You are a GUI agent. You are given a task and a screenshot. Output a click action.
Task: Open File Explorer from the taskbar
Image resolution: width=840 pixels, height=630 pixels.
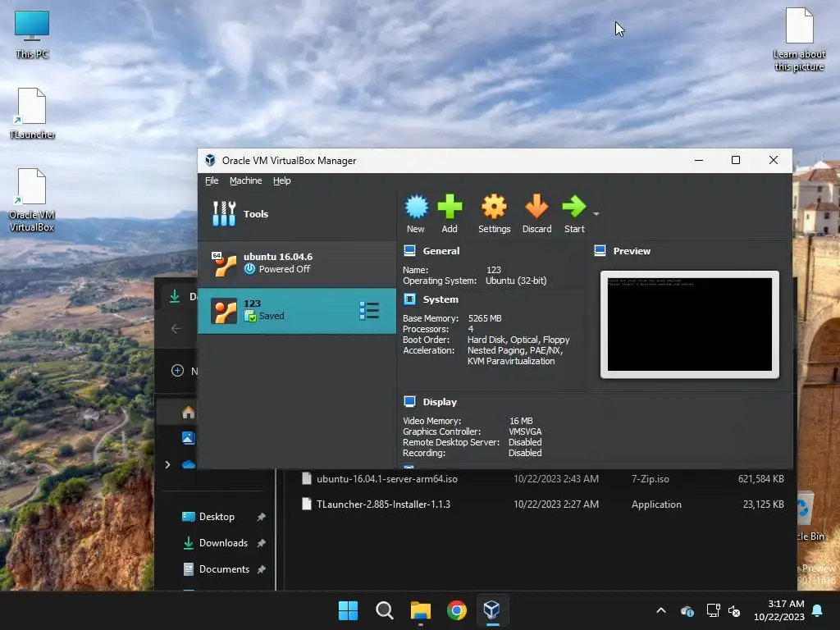(421, 610)
